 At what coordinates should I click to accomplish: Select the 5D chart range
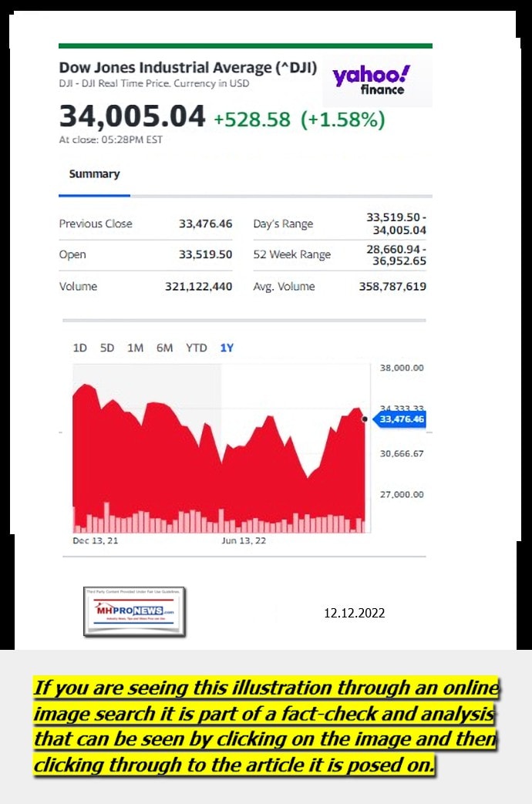tap(106, 348)
